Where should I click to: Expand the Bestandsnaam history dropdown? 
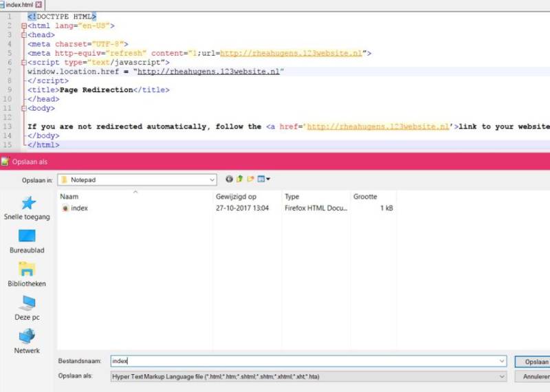pos(502,361)
